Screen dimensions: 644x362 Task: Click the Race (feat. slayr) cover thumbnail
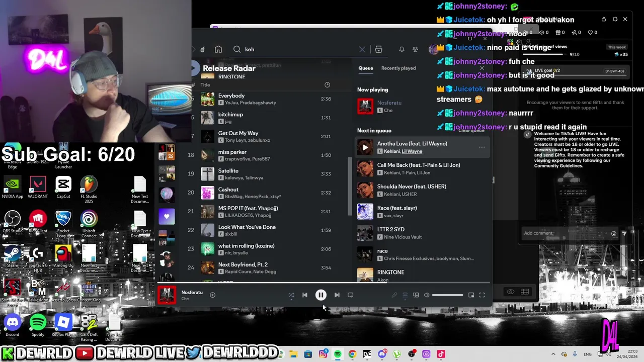(365, 212)
